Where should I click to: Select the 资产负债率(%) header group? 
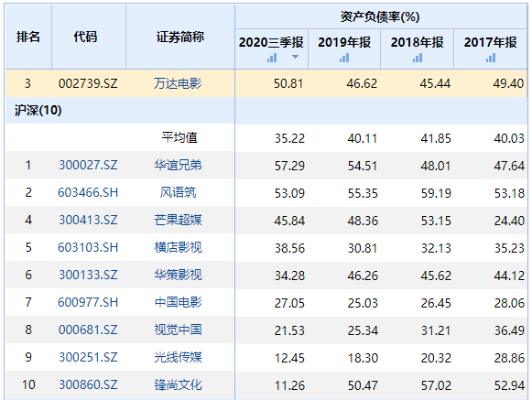coord(380,16)
